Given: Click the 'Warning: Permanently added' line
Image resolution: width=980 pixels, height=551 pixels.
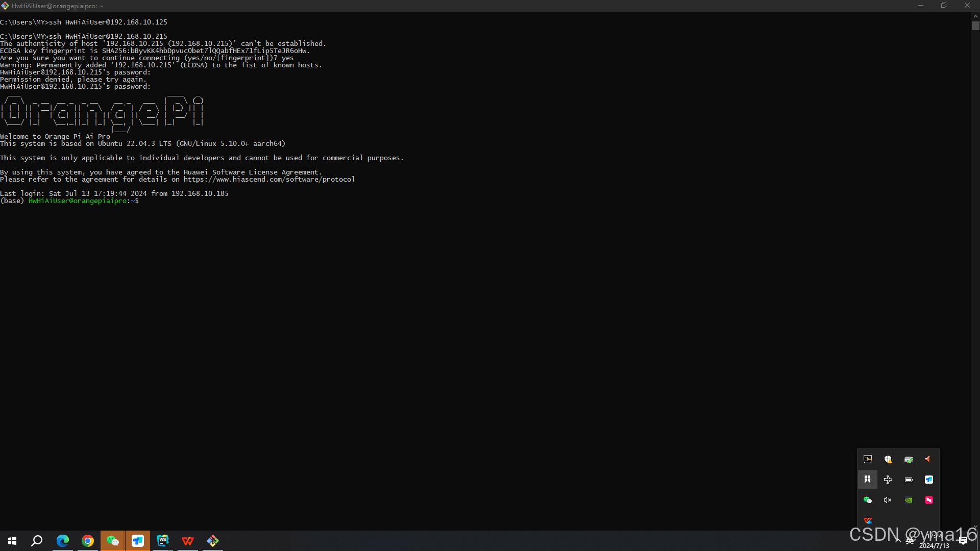Looking at the screenshot, I should click(x=161, y=65).
